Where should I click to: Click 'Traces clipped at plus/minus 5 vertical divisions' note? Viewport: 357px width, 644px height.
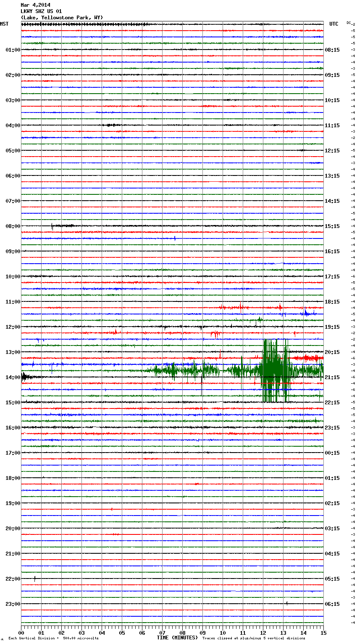coord(254,639)
